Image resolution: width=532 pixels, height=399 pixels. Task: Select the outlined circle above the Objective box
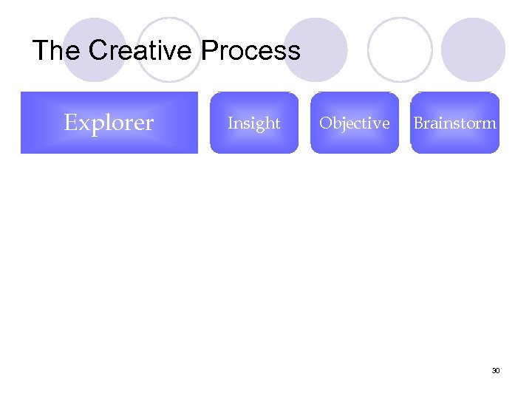pyautogui.click(x=400, y=49)
